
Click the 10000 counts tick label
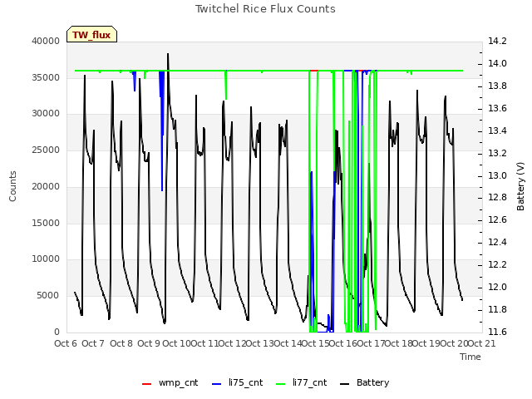tap(46, 259)
